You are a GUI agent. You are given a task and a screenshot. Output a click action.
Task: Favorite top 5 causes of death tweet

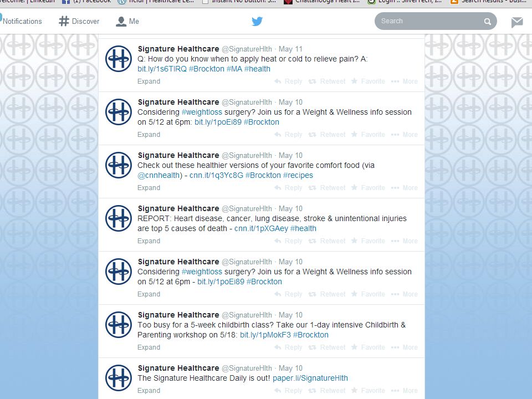[368, 241]
